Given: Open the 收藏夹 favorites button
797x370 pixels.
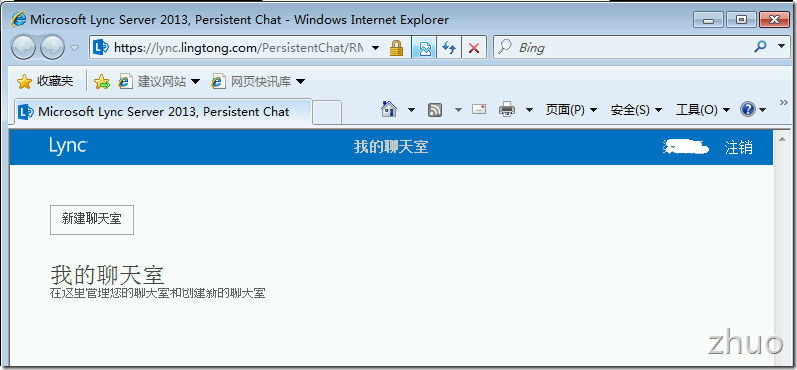Looking at the screenshot, I should click(x=45, y=81).
